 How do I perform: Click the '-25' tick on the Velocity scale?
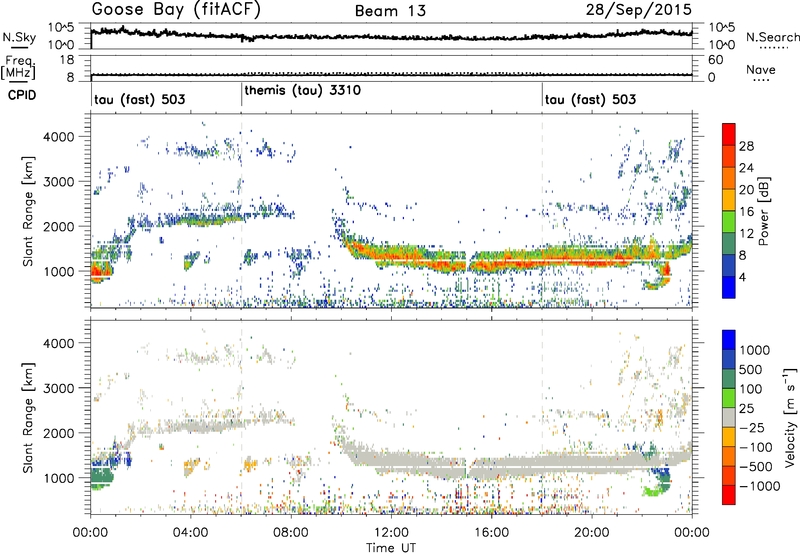pyautogui.click(x=751, y=427)
